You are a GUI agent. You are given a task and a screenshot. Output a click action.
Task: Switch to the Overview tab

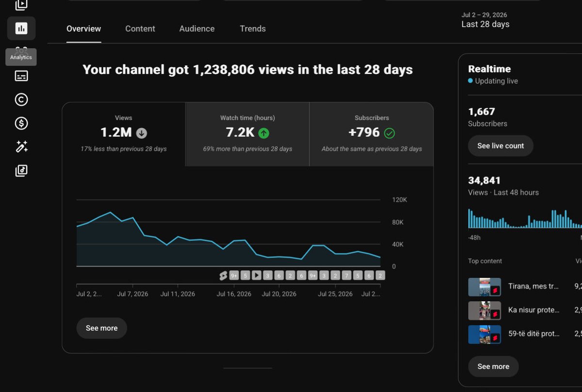point(84,29)
